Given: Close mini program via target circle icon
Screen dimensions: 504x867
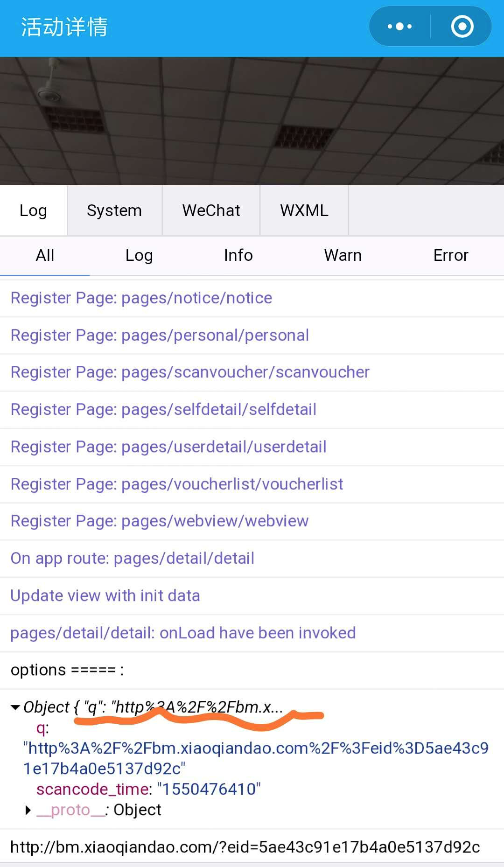Looking at the screenshot, I should click(x=462, y=27).
